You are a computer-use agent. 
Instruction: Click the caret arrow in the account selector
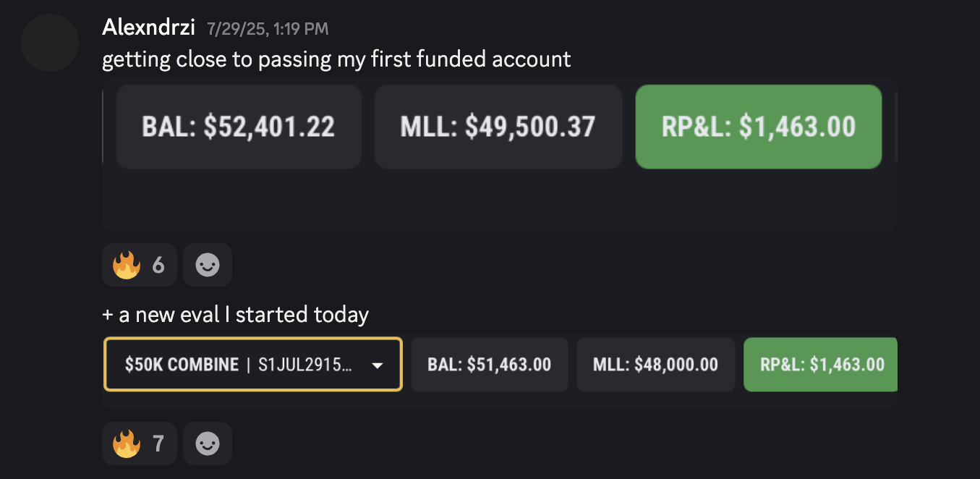[x=377, y=365]
